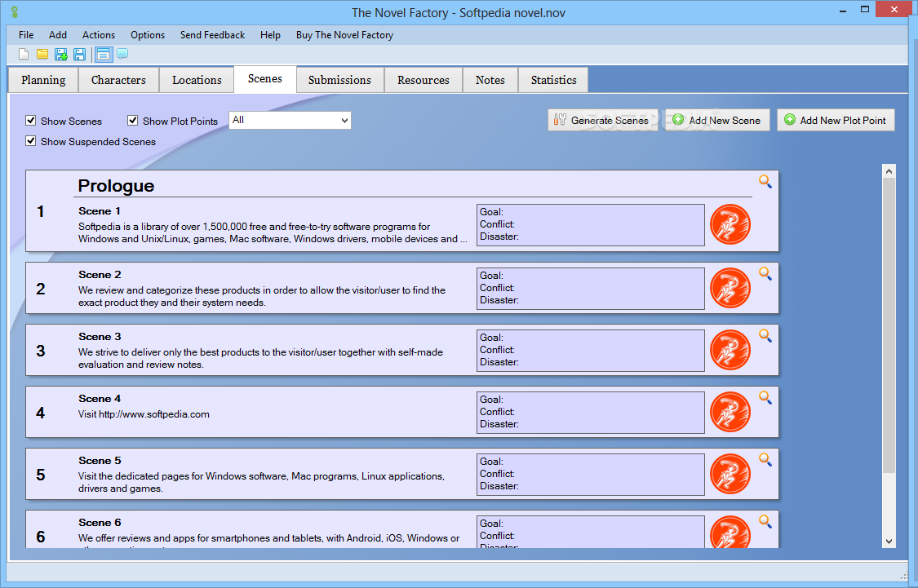The image size is (918, 588).
Task: Click Scene 5 text starting 'Visit the dedicated pages'
Action: pos(262,482)
